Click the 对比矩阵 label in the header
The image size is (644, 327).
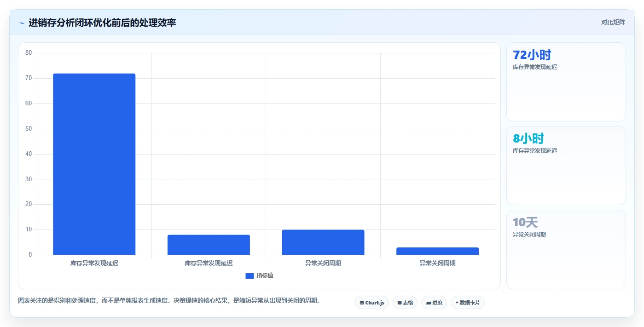pos(613,22)
